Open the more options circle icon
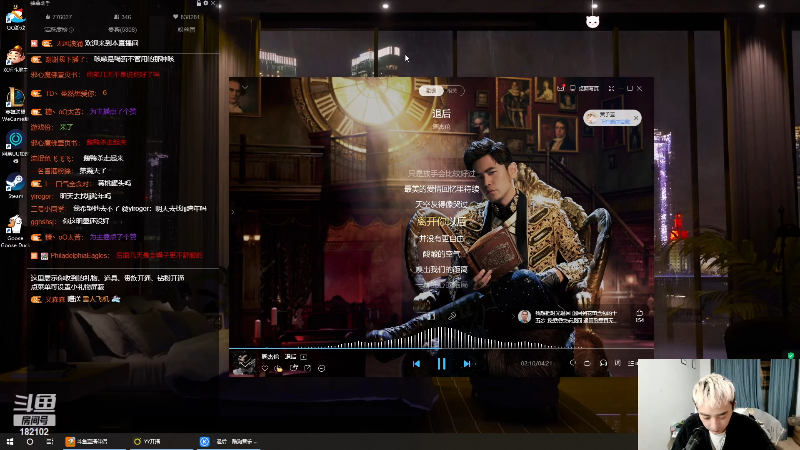The image size is (800, 450). (321, 368)
